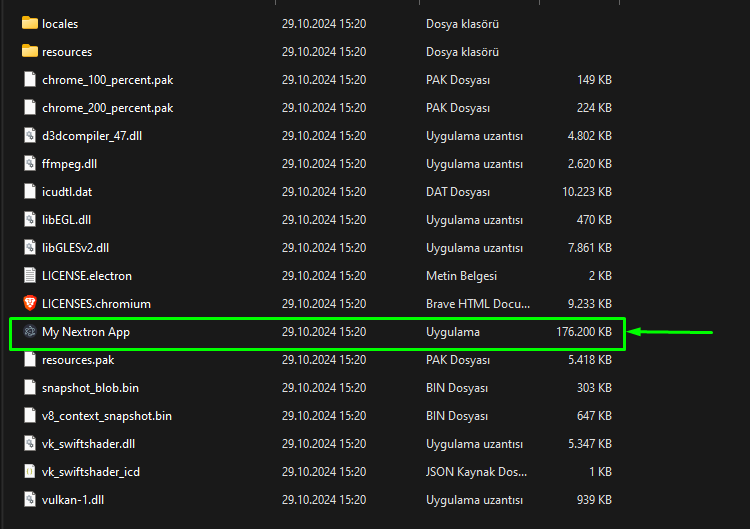Viewport: 750px width, 529px height.
Task: Select the chrome_100_percent.pak file name
Action: pos(107,79)
